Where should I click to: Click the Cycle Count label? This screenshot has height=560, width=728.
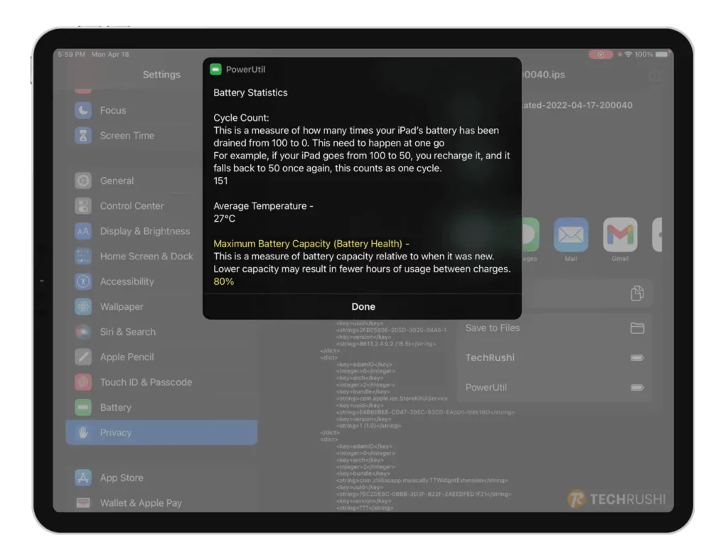pyautogui.click(x=241, y=118)
